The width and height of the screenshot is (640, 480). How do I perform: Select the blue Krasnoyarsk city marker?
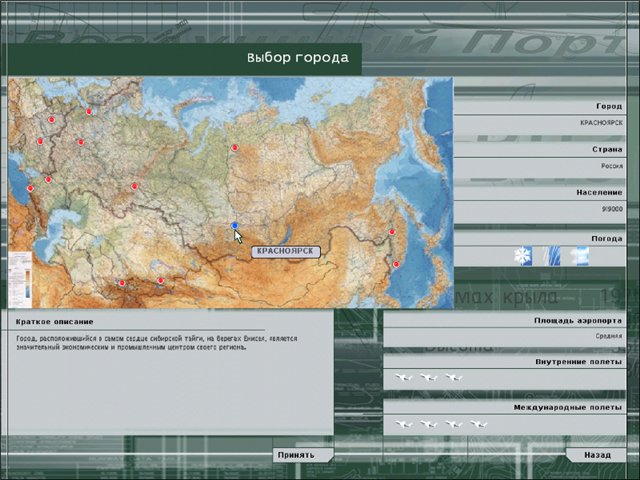[x=235, y=227]
